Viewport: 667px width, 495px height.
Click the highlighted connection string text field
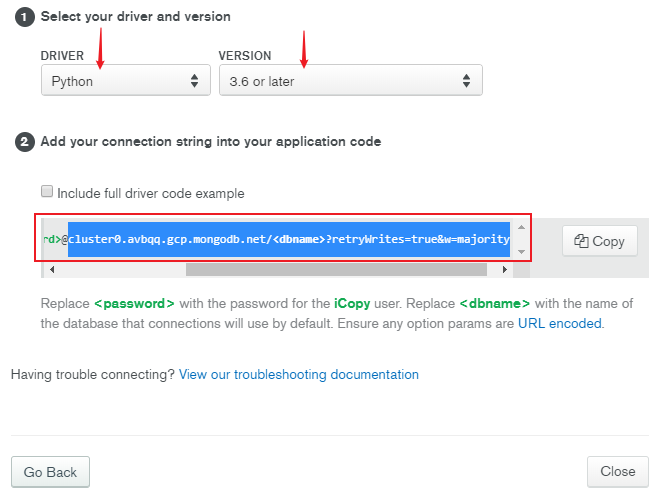[277, 239]
